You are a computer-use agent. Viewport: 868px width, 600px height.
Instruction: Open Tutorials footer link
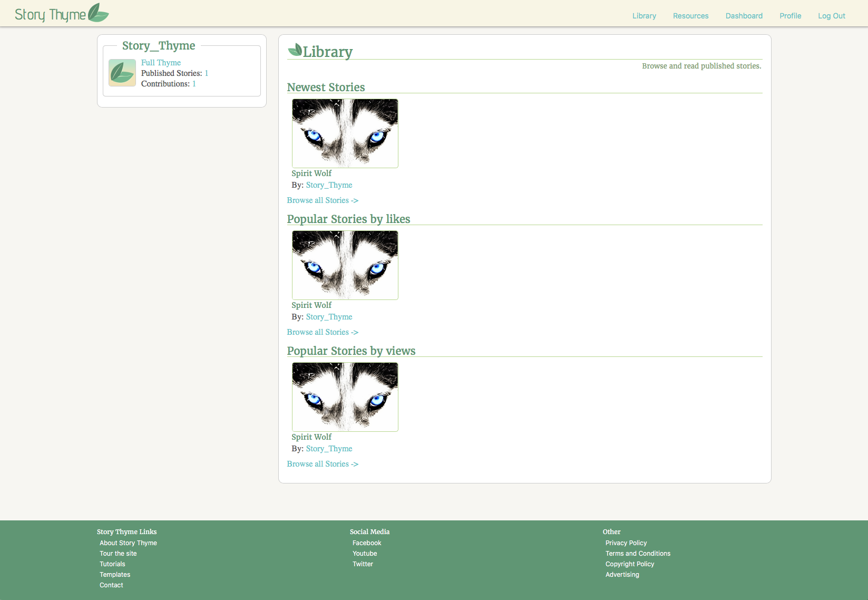pos(112,564)
